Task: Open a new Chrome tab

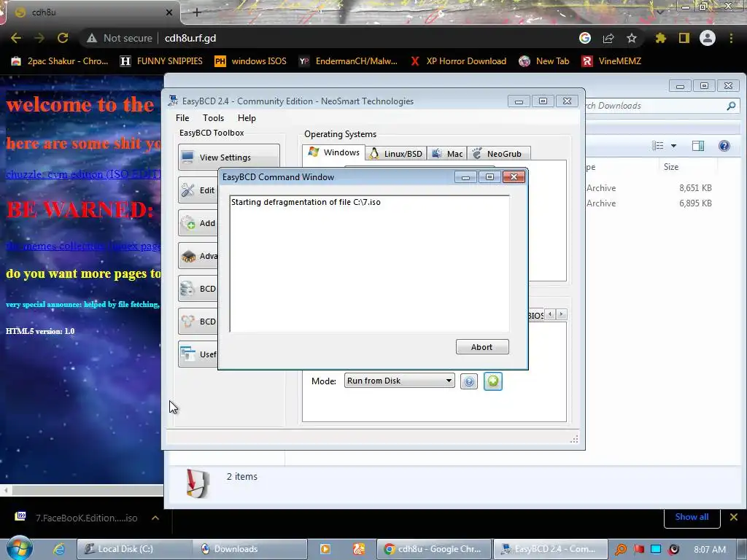Action: pos(197,12)
